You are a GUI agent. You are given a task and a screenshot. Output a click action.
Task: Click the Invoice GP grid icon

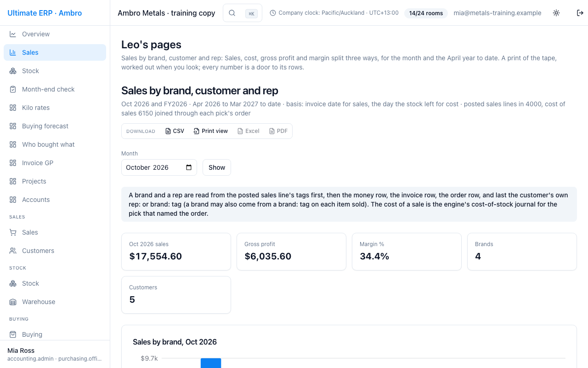click(x=13, y=163)
